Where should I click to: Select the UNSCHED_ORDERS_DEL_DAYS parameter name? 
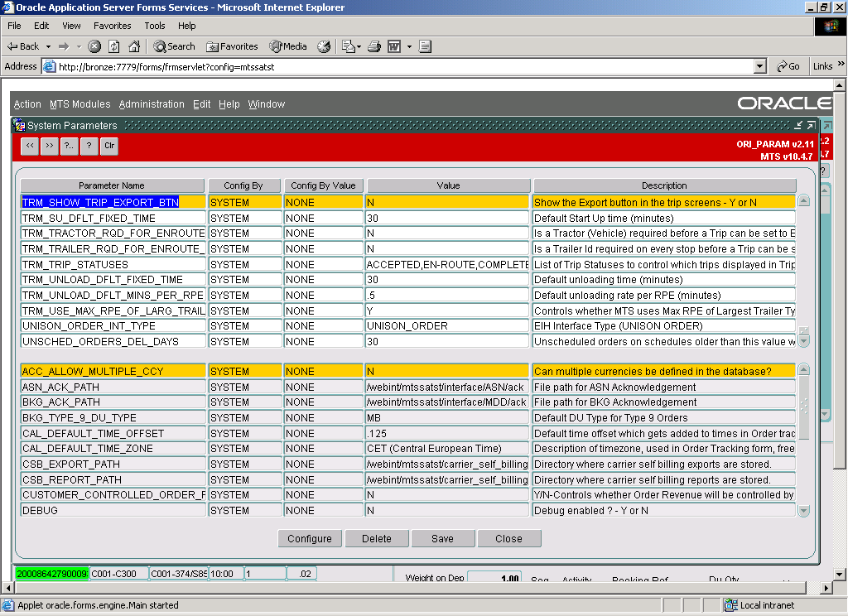(113, 342)
